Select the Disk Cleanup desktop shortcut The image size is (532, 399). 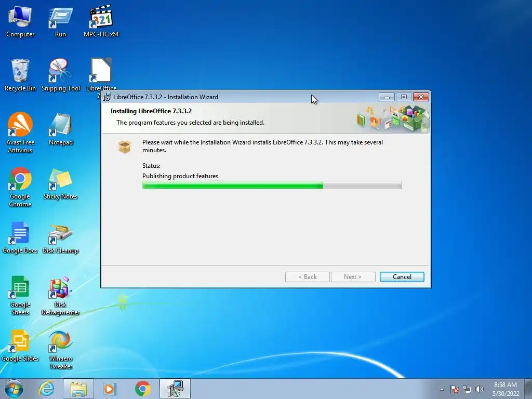[60, 238]
